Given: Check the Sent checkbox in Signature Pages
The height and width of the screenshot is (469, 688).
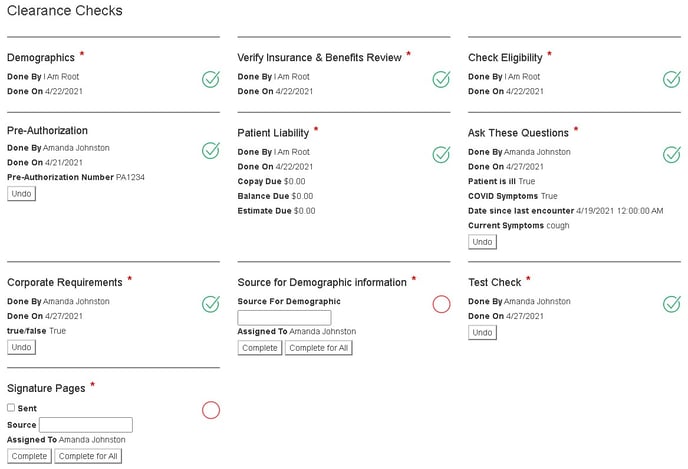Looking at the screenshot, I should pyautogui.click(x=11, y=408).
